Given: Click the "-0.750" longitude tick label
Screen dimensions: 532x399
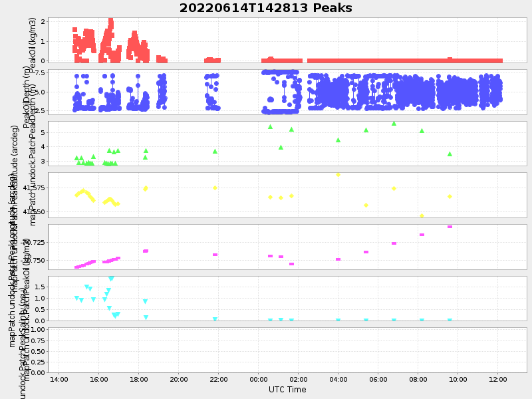Looking at the screenshot, I should [33, 261].
